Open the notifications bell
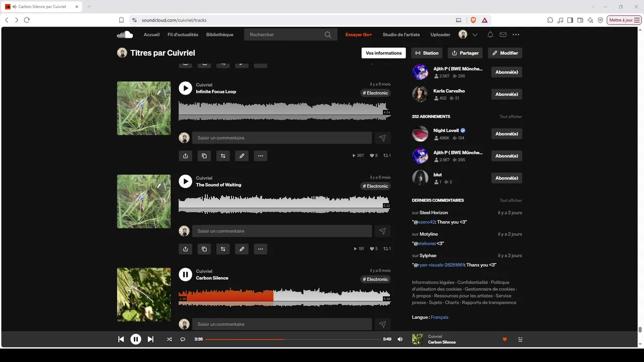Screen dimensions: 644x362 [x=490, y=35]
